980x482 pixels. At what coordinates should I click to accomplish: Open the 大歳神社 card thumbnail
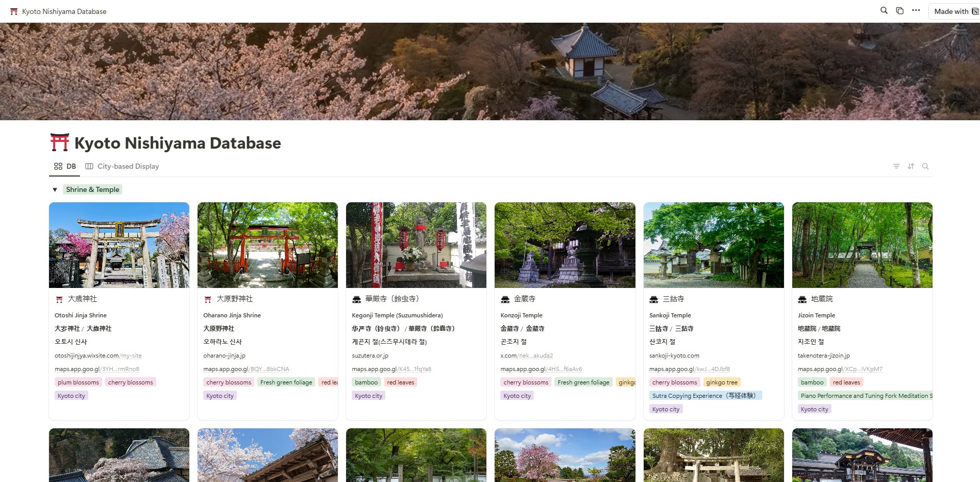click(x=119, y=245)
